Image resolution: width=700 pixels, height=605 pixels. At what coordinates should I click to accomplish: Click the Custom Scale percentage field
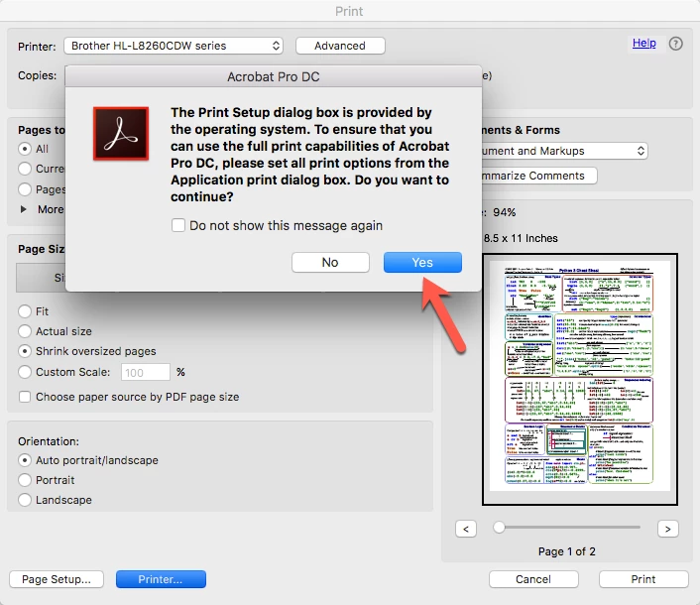click(x=146, y=372)
